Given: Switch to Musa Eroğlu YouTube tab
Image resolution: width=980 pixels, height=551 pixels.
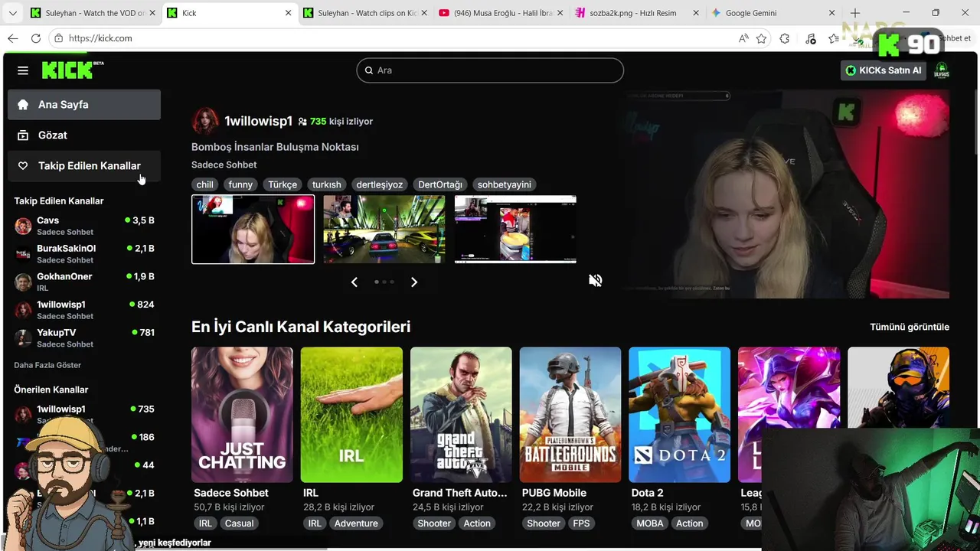Looking at the screenshot, I should (x=501, y=13).
